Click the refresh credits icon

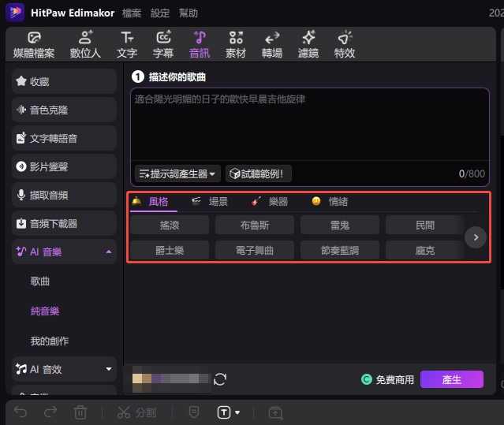tap(220, 379)
